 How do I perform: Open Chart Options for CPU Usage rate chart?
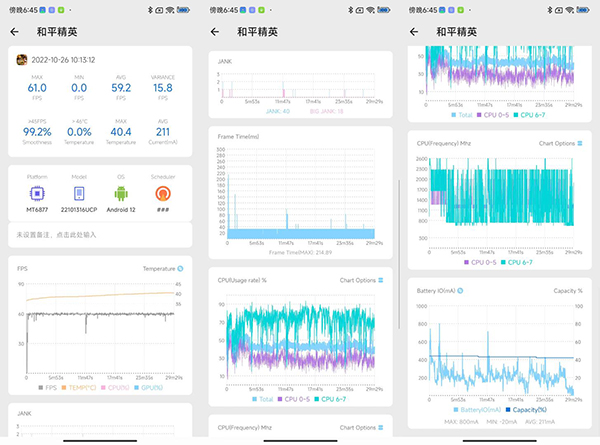(360, 280)
